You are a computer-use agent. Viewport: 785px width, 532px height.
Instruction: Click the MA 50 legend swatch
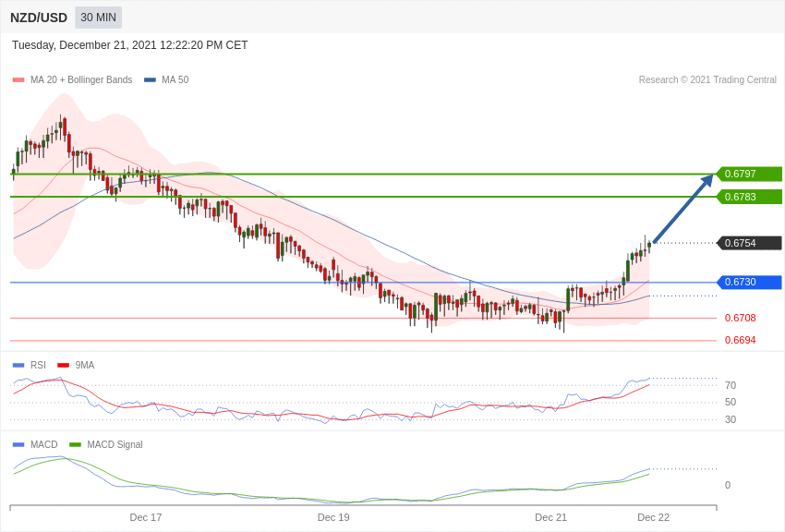[150, 80]
